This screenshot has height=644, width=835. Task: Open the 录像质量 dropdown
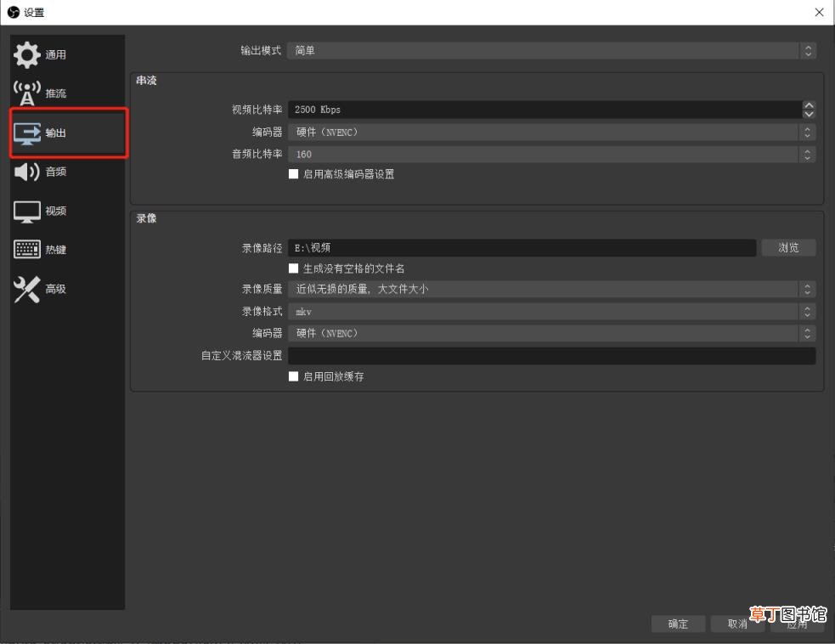click(551, 289)
